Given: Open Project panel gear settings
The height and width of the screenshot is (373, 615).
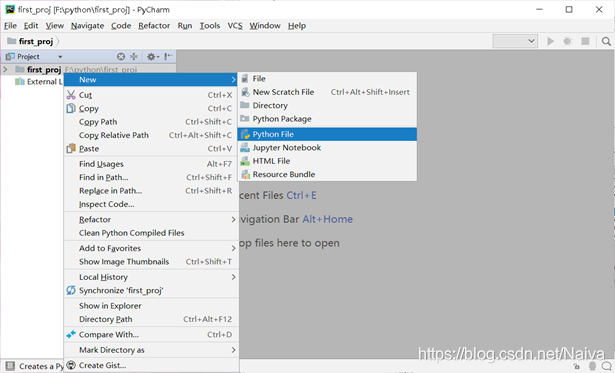Looking at the screenshot, I should (x=153, y=56).
